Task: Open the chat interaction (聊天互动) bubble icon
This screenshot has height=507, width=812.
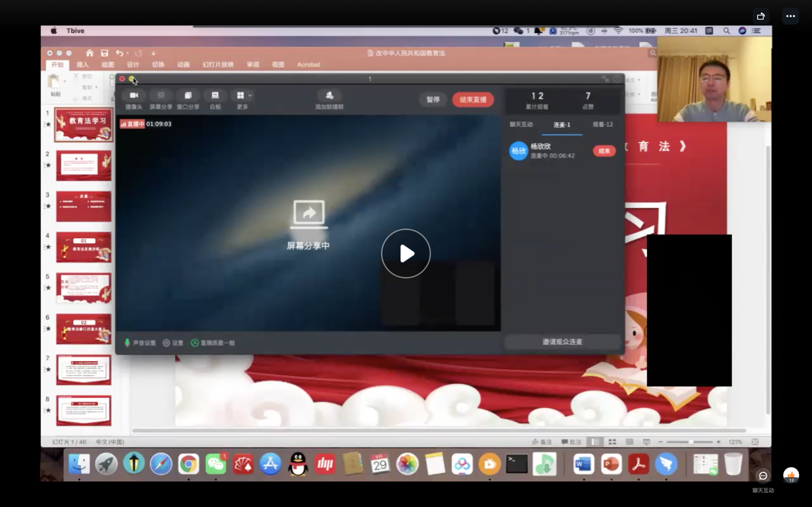Action: click(x=763, y=476)
